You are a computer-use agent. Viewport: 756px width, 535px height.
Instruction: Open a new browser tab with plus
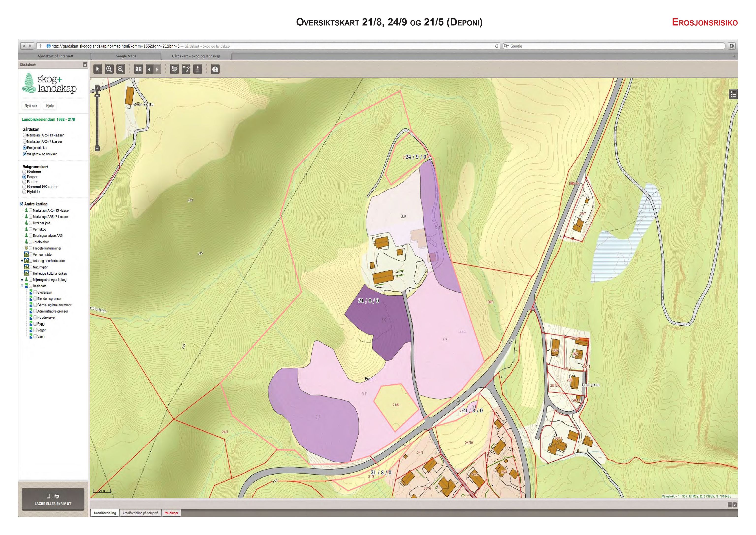[734, 56]
